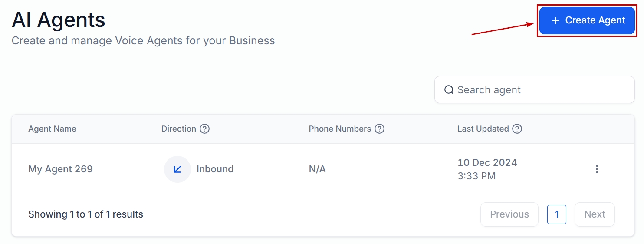Click the Last Updated column header label
The height and width of the screenshot is (244, 644).
coord(483,129)
